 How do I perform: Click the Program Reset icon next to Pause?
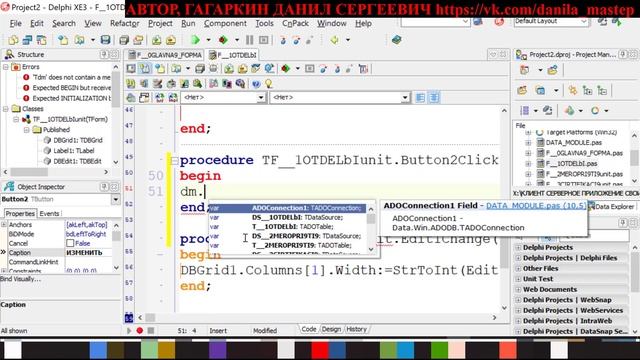pyautogui.click(x=264, y=40)
